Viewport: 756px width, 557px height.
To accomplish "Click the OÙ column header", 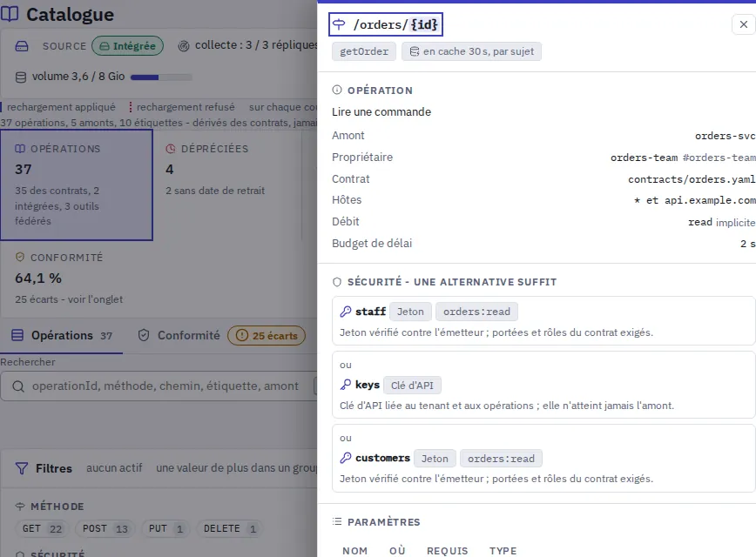I will [x=397, y=551].
